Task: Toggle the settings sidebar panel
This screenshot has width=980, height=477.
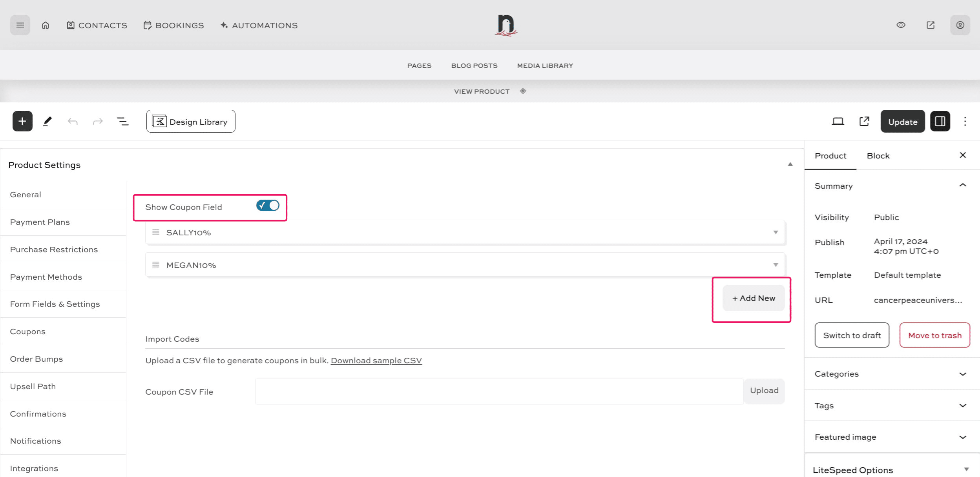Action: [940, 121]
